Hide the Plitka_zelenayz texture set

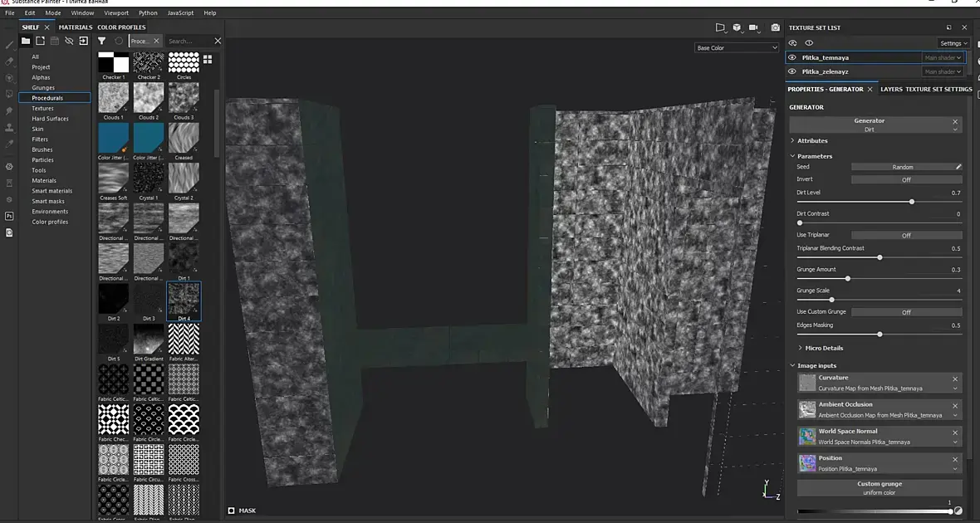pyautogui.click(x=792, y=71)
